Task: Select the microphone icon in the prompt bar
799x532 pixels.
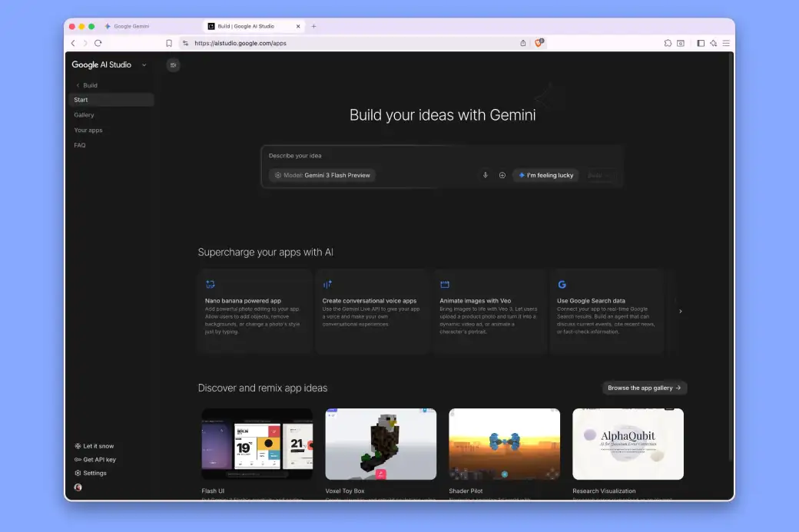Action: pos(485,175)
